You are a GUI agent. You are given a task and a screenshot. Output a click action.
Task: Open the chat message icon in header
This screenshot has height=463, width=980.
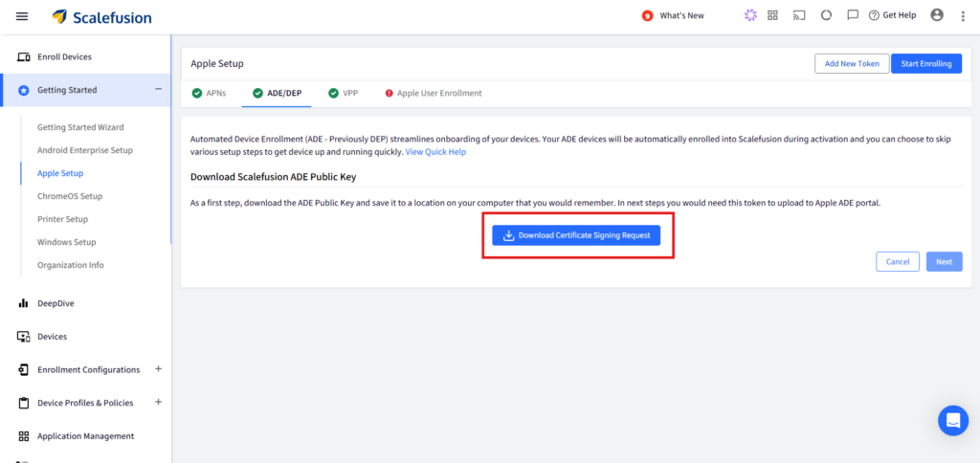coord(853,15)
